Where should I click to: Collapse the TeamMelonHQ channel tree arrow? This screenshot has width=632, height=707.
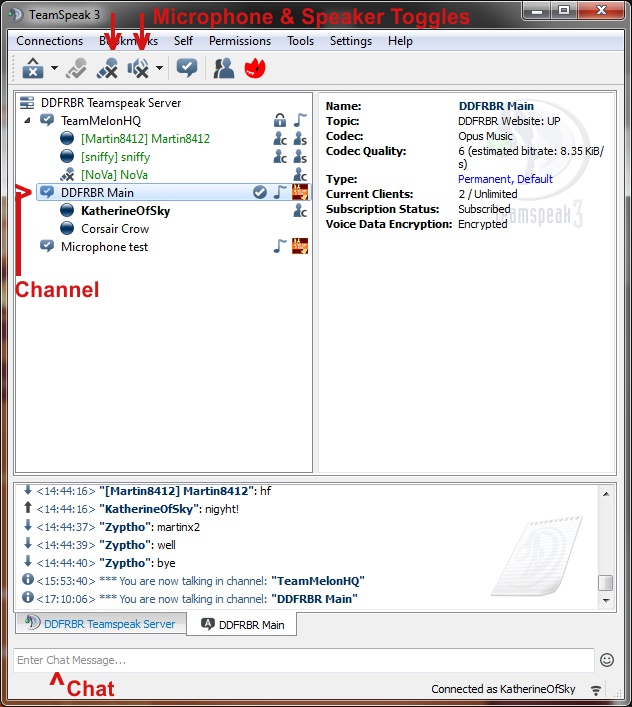coord(27,120)
